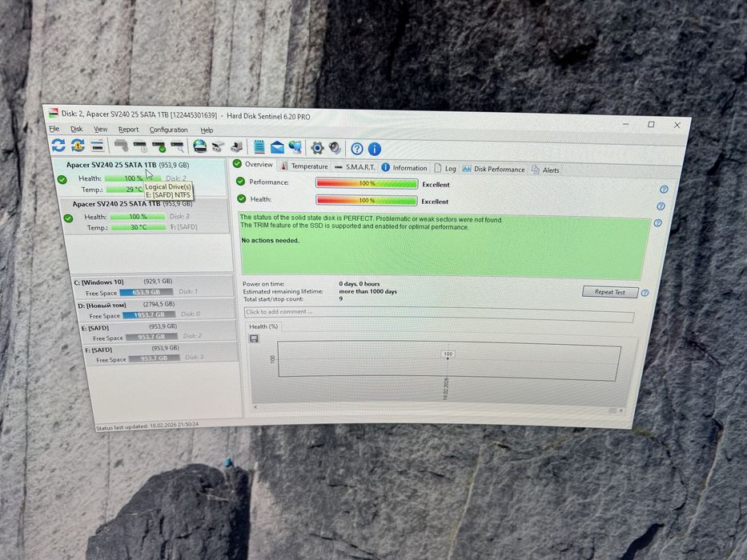The width and height of the screenshot is (747, 560).
Task: Switch to the S.M.A.R.T. tab
Action: (x=355, y=167)
